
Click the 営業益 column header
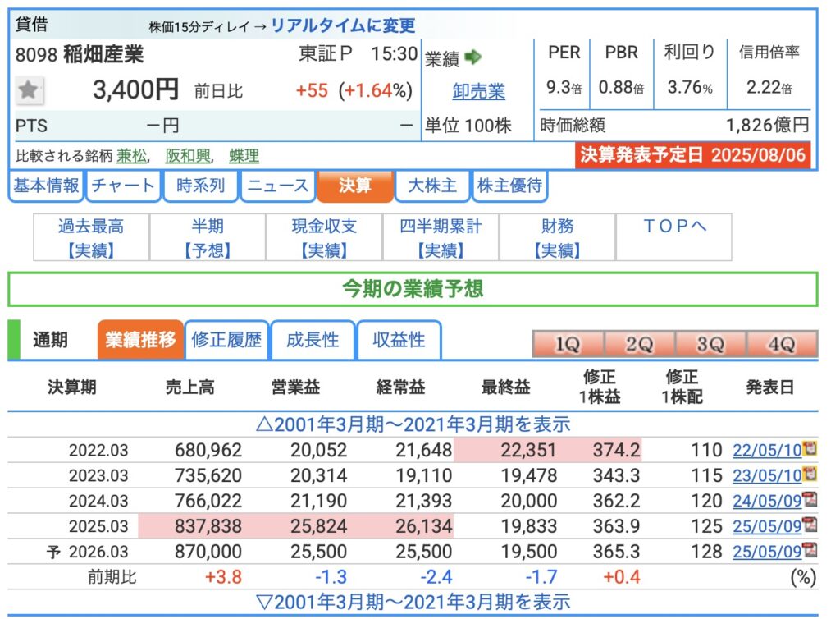click(295, 387)
